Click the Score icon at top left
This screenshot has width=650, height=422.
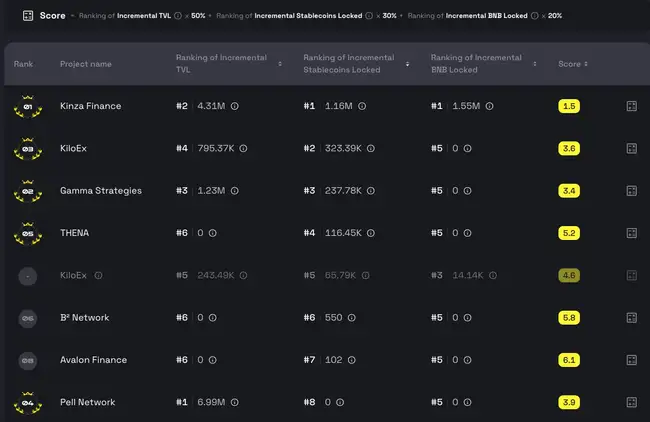click(x=27, y=16)
